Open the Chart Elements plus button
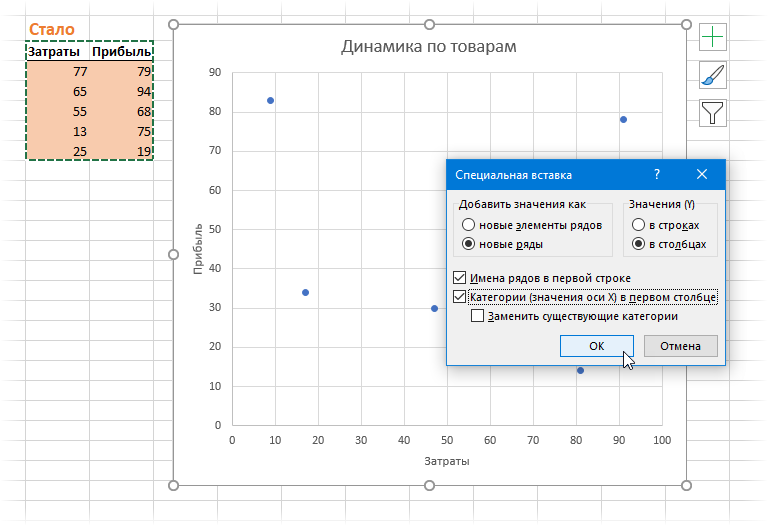Viewport: 768px width, 526px height. [x=713, y=37]
